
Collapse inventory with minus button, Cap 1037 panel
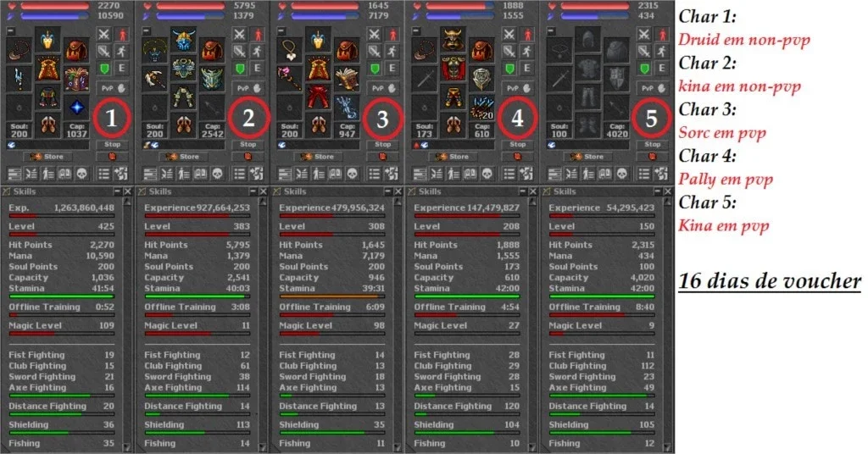tap(11, 31)
